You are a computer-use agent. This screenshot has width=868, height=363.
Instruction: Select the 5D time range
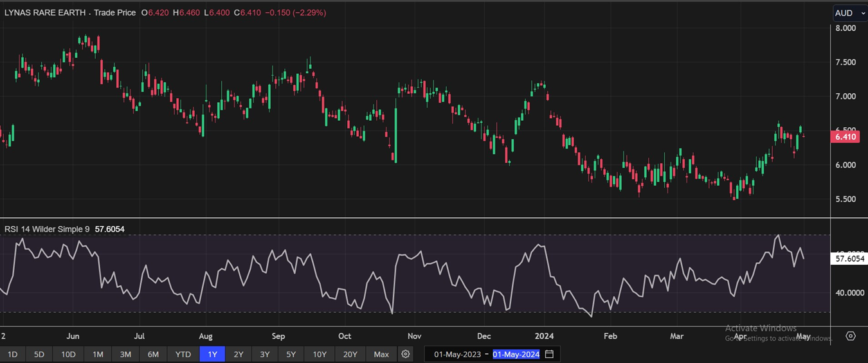39,354
